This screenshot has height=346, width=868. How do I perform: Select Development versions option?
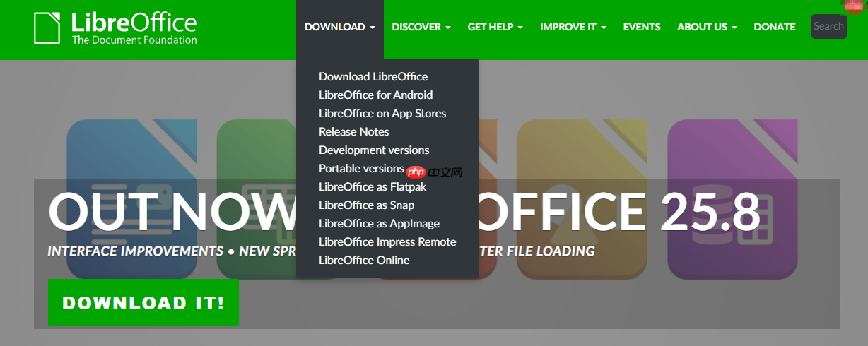tap(374, 150)
